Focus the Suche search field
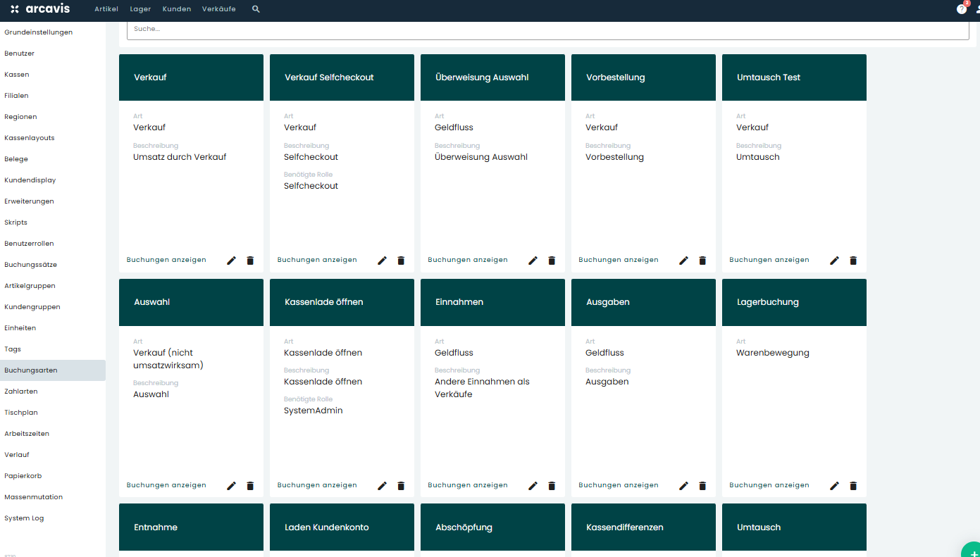Screen dimensions: 980x557 coord(547,30)
